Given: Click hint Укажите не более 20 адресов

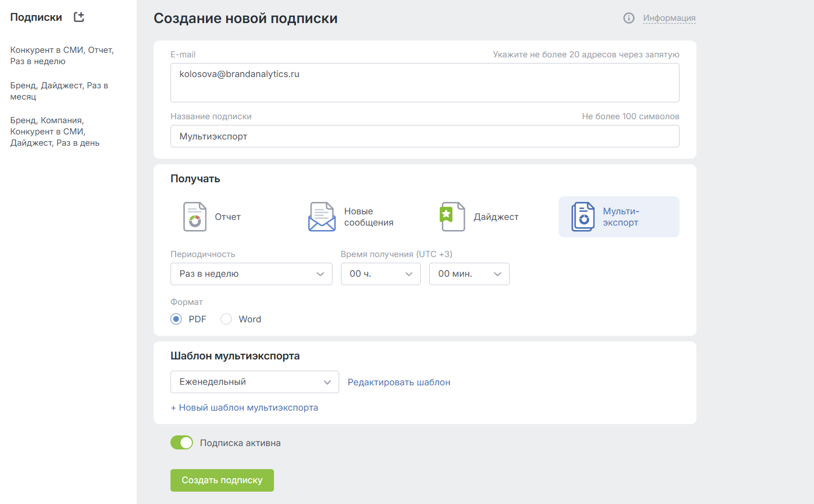Looking at the screenshot, I should pos(586,55).
